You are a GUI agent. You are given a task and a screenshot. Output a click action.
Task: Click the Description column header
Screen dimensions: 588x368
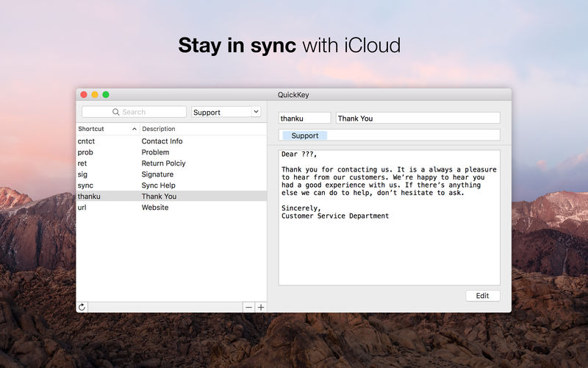click(x=203, y=129)
